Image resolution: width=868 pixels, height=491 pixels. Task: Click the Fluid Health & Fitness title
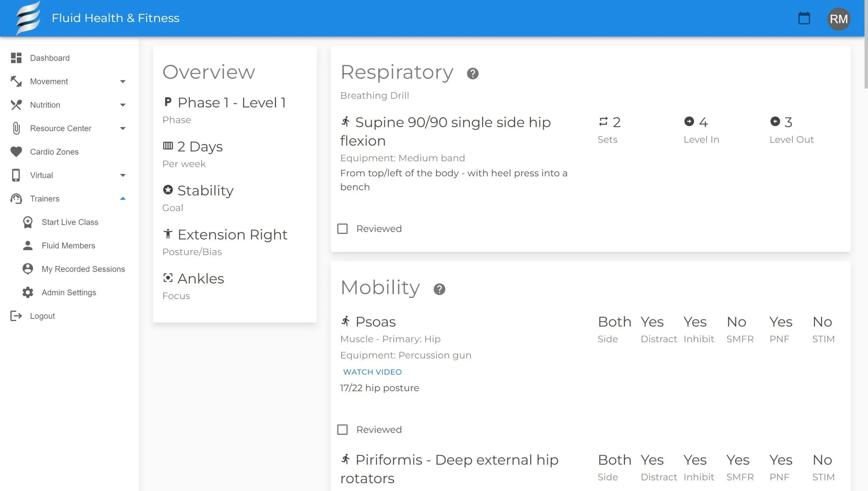click(x=115, y=18)
